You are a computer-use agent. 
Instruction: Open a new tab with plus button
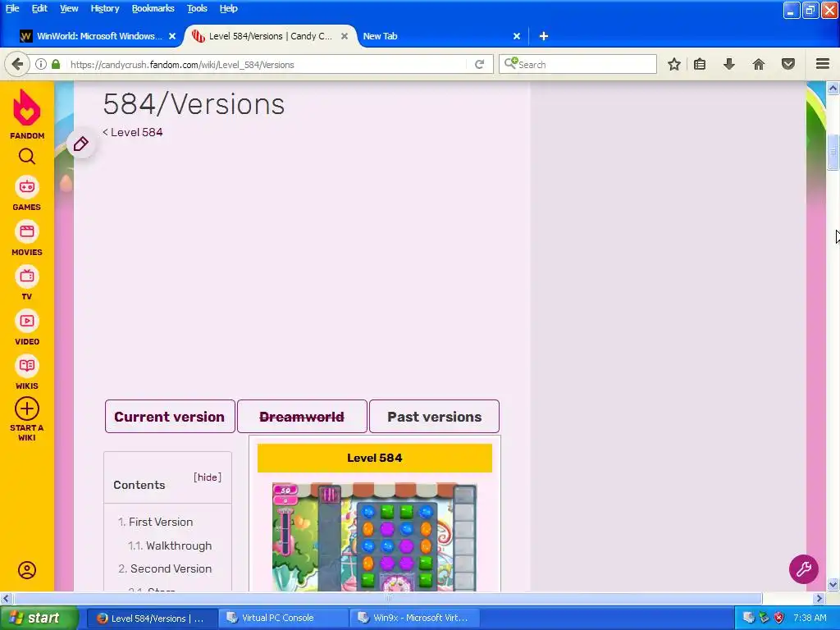[x=544, y=36]
